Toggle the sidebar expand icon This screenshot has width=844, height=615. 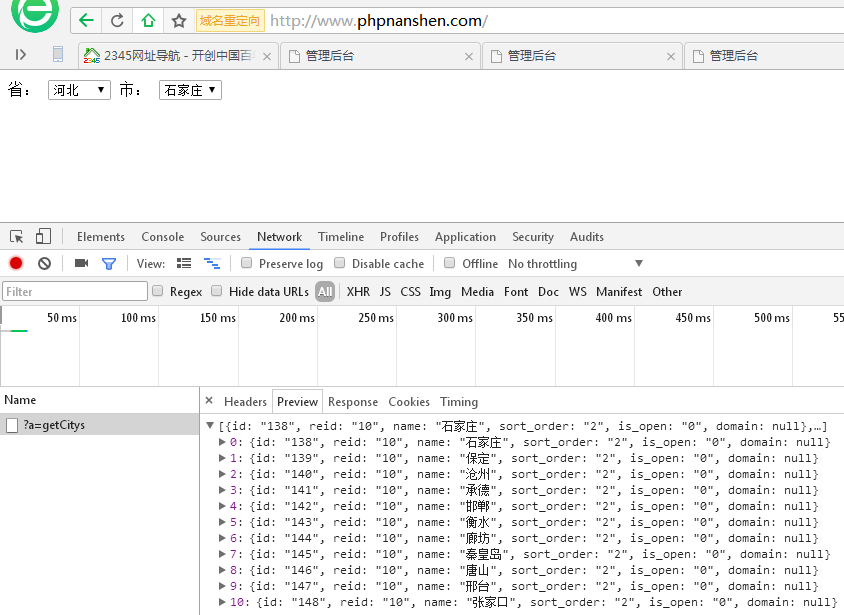pos(20,54)
